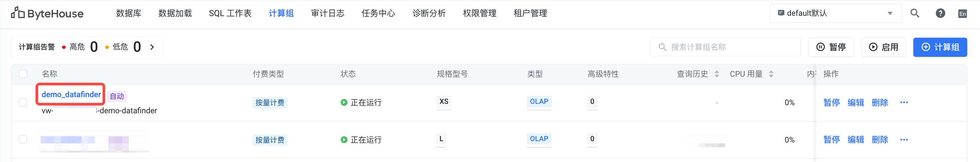Tick the second compute group checkbox

[23, 139]
